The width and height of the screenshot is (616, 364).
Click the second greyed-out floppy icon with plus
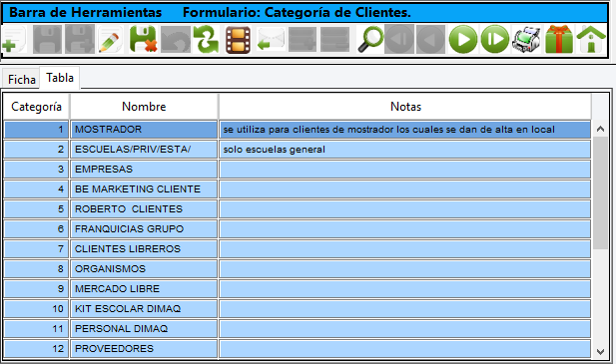(79, 39)
